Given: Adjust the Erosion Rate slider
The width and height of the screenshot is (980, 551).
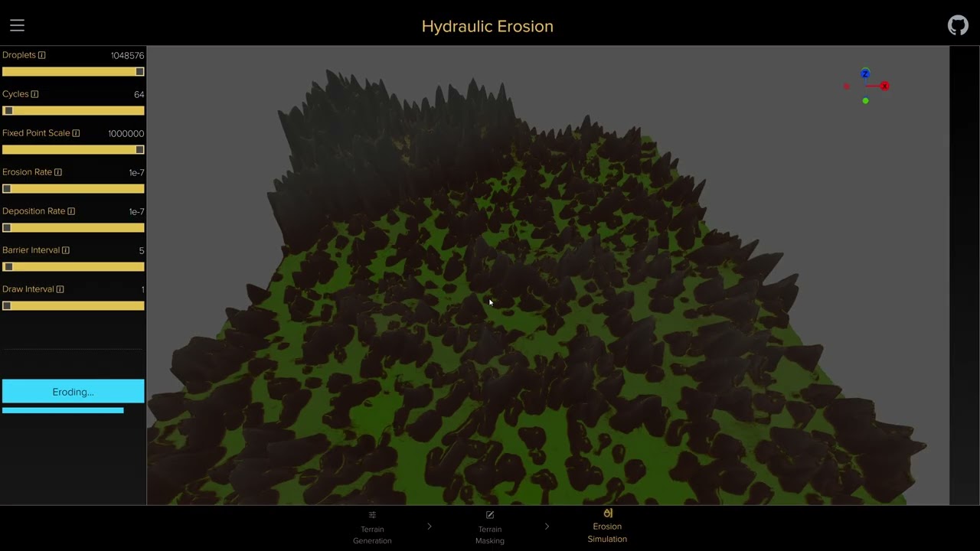Looking at the screenshot, I should 73,188.
